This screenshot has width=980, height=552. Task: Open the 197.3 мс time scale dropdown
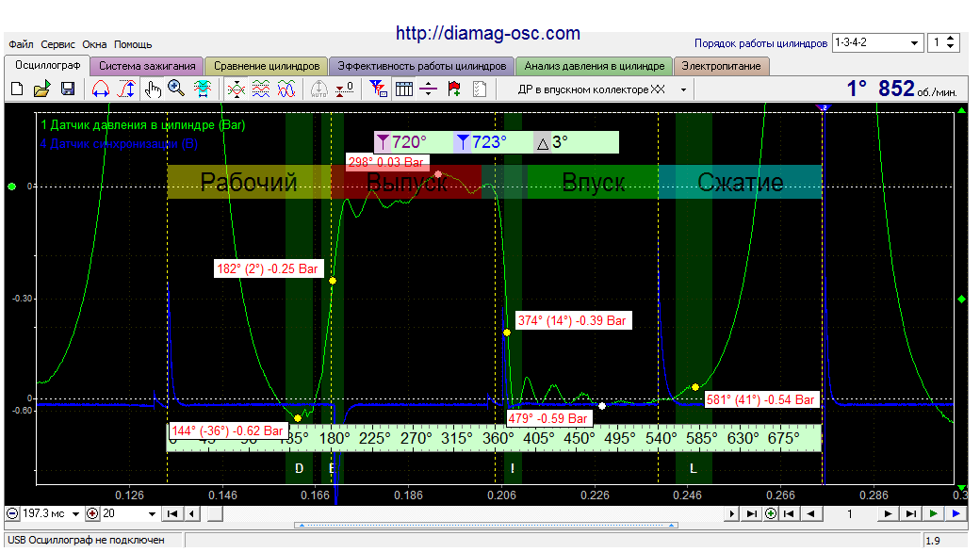(75, 514)
